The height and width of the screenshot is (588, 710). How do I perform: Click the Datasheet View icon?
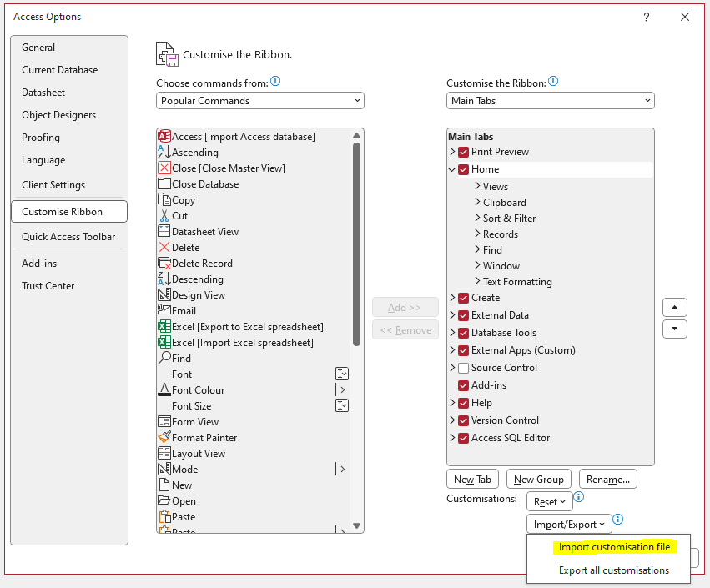(x=164, y=231)
